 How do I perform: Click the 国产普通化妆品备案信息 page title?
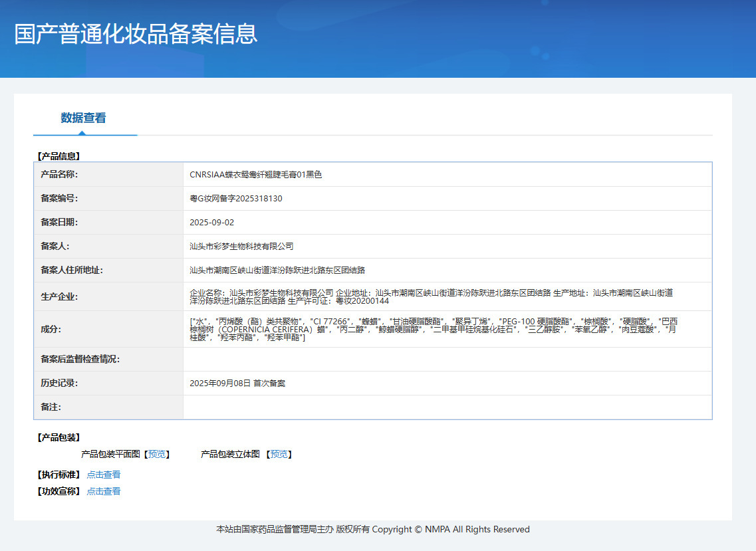coord(136,34)
